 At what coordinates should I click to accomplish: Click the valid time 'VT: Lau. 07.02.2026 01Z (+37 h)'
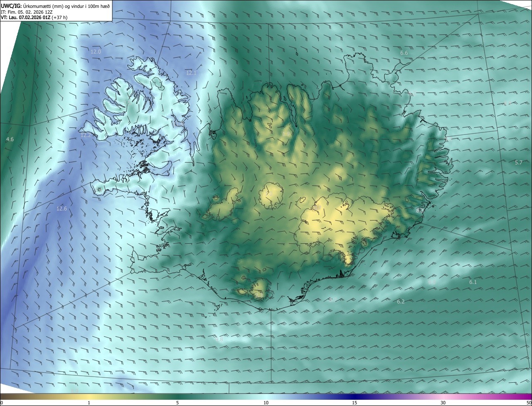point(34,18)
